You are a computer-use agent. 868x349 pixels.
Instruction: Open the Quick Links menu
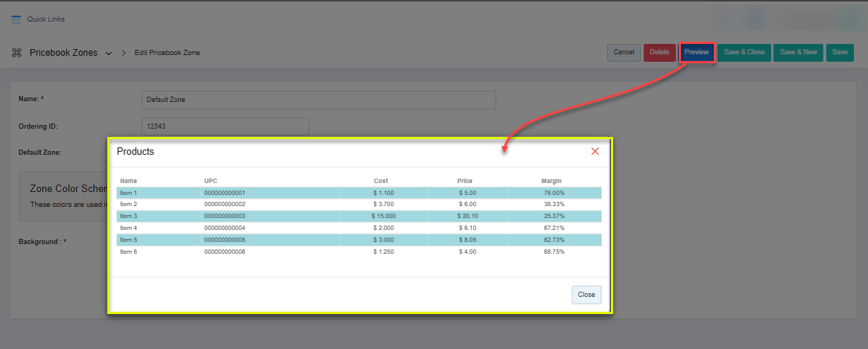(45, 19)
